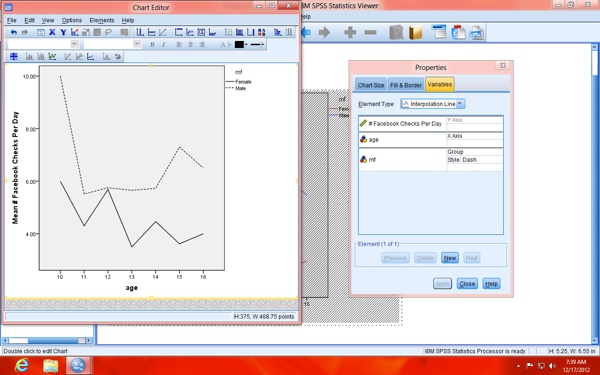This screenshot has width=600, height=375.
Task: Click the black fill color swatch
Action: (x=239, y=44)
